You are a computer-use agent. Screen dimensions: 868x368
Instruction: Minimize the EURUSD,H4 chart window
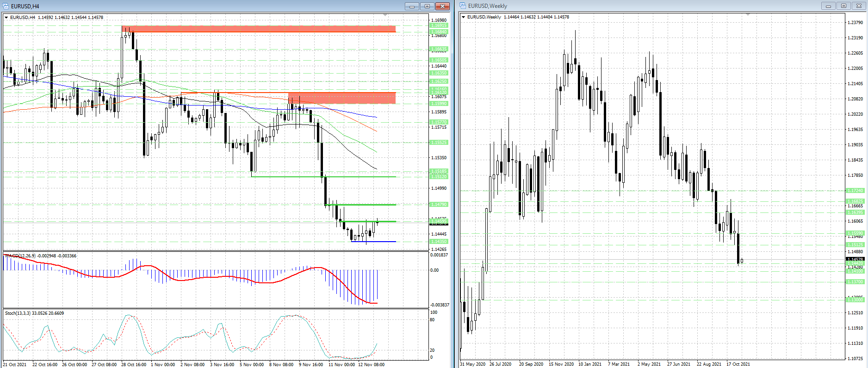click(x=412, y=6)
